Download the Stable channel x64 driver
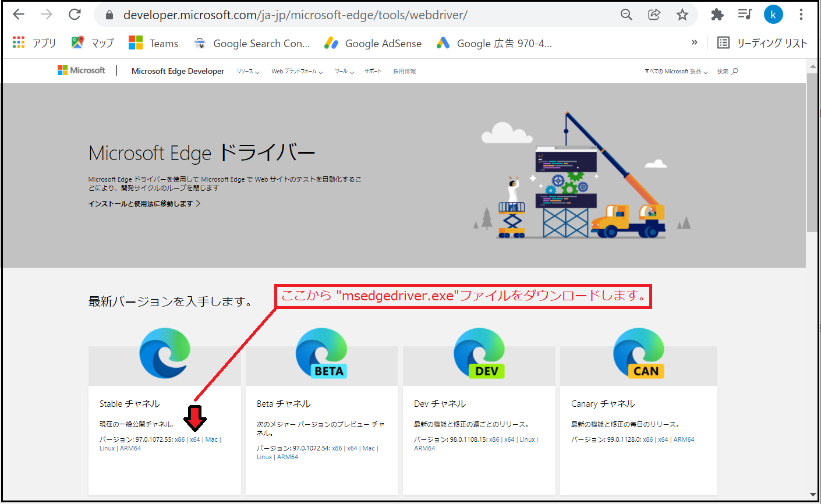This screenshot has width=821, height=504. pos(195,439)
